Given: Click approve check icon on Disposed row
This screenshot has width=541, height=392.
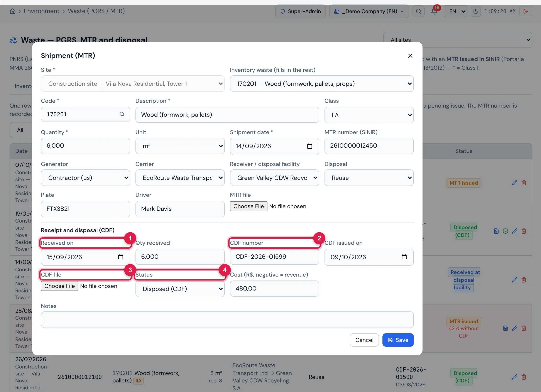Looking at the screenshot, I should pyautogui.click(x=505, y=231).
